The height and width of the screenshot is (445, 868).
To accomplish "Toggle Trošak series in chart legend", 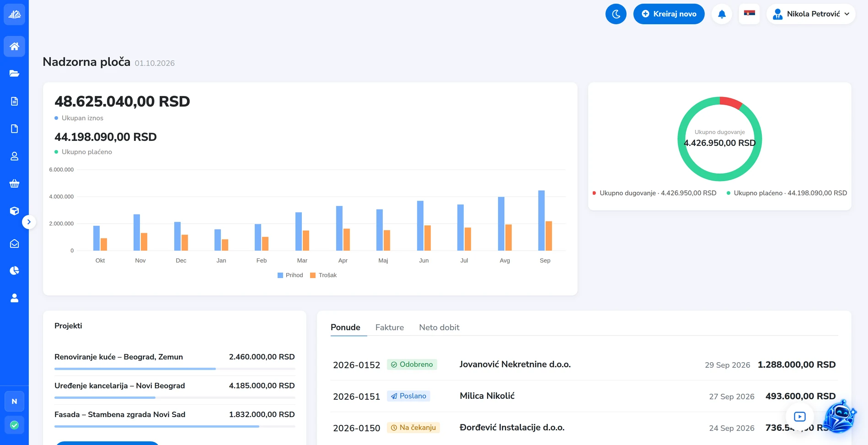I will (323, 275).
